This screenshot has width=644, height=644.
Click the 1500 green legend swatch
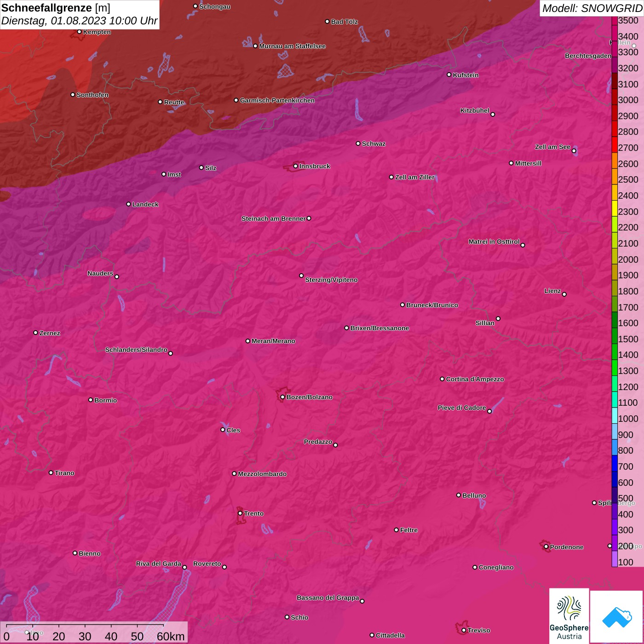click(x=614, y=336)
